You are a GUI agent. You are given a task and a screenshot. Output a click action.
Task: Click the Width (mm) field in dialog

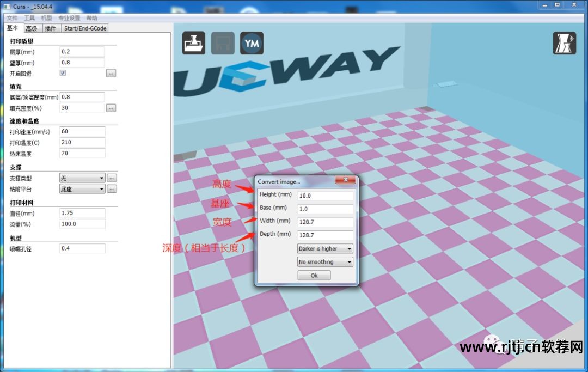(325, 222)
